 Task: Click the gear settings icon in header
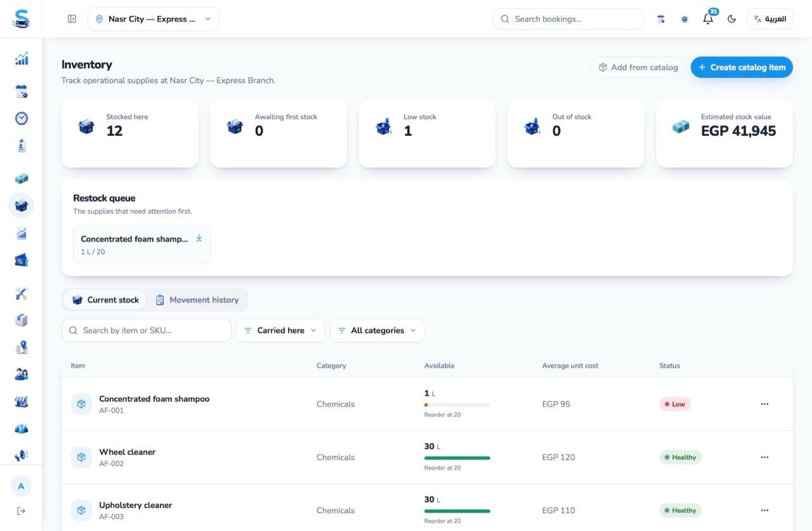click(684, 19)
